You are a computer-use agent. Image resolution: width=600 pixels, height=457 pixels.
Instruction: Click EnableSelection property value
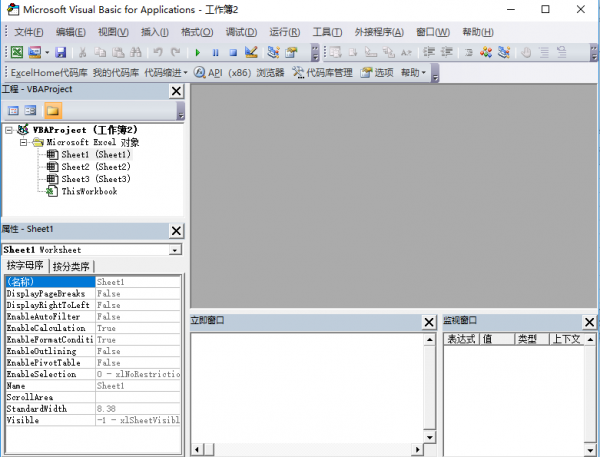[x=138, y=374]
